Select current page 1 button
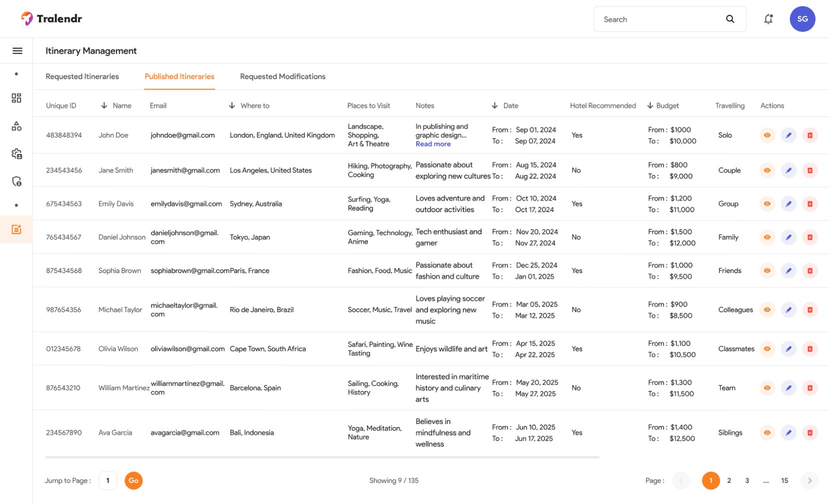829x504 pixels. click(710, 481)
